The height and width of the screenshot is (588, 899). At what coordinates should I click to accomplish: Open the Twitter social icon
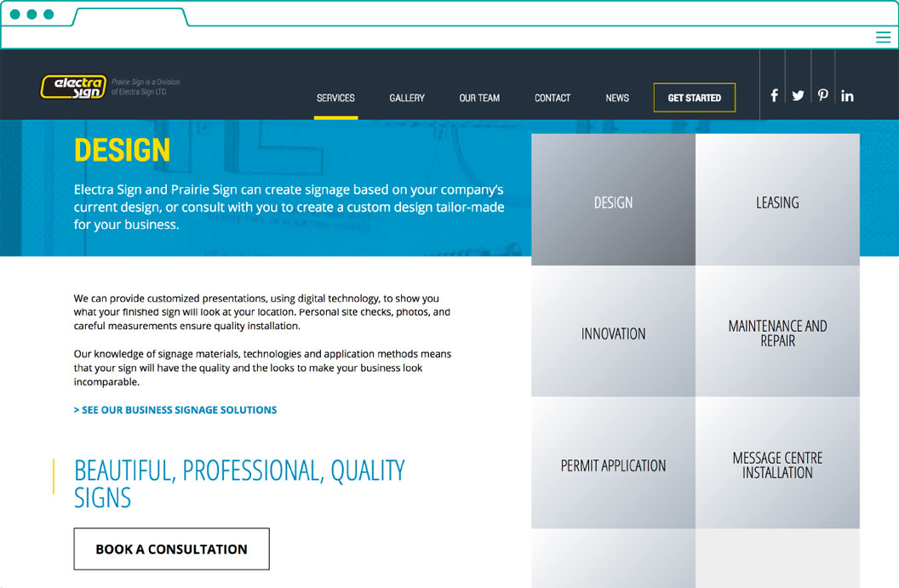point(798,96)
